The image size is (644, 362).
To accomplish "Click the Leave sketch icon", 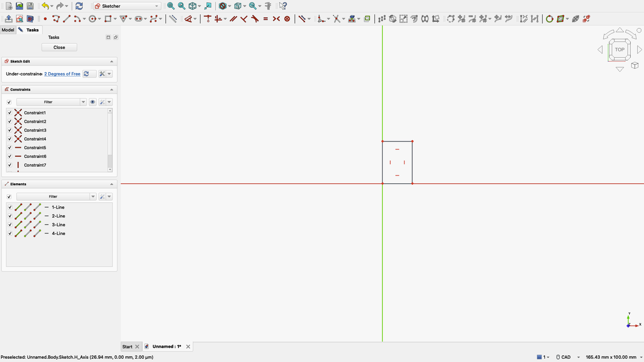I will (x=9, y=18).
